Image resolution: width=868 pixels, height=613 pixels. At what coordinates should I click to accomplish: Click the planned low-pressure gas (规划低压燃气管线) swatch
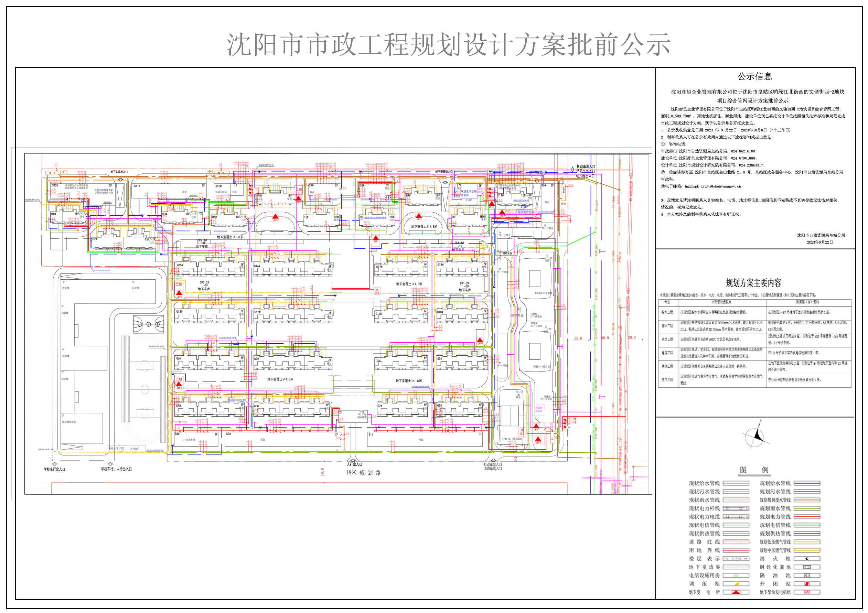pos(807,542)
